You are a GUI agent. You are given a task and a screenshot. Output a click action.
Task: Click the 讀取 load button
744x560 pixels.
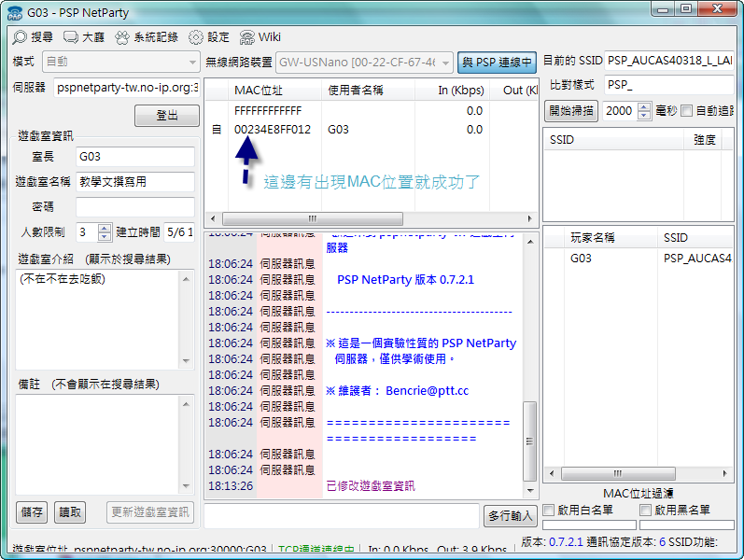pos(70,512)
